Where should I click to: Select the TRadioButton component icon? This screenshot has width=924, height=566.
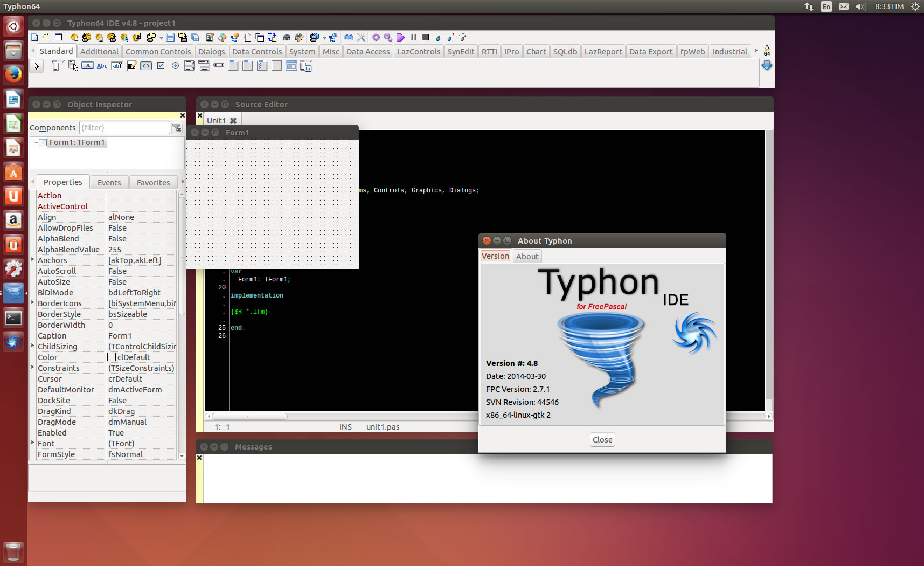175,66
